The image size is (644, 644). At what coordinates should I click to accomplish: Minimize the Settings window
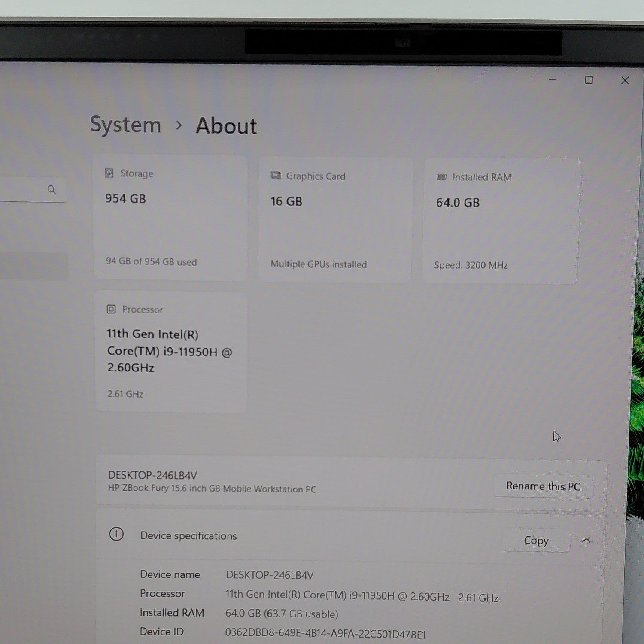coord(553,80)
